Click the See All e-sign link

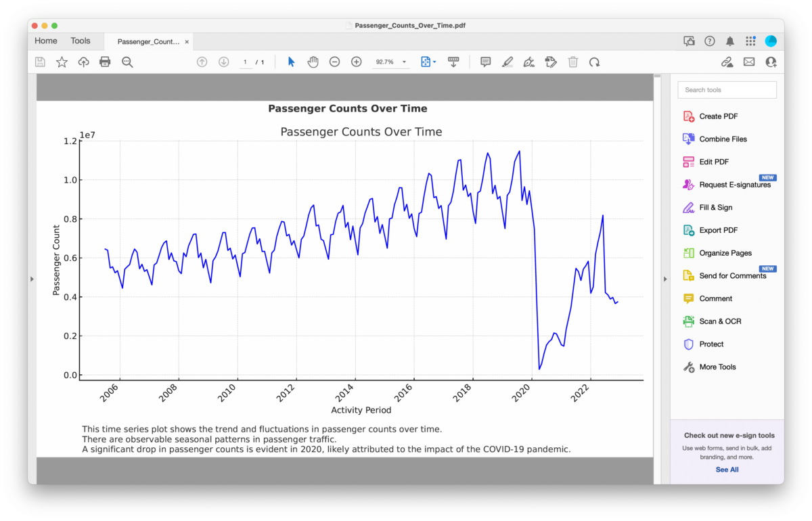tap(726, 470)
